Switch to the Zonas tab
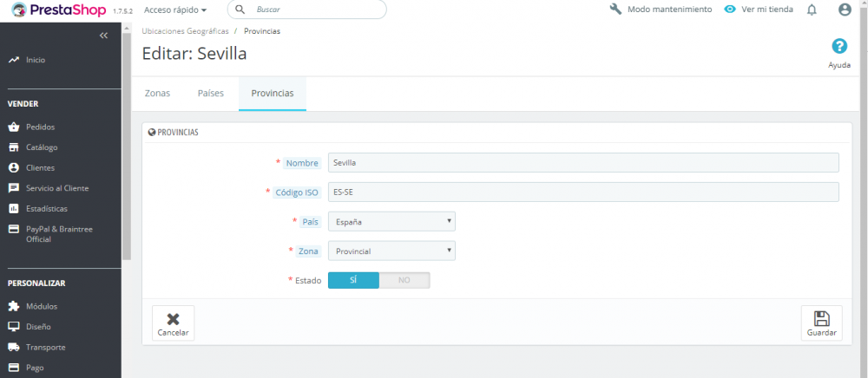This screenshot has height=378, width=868. 157,93
